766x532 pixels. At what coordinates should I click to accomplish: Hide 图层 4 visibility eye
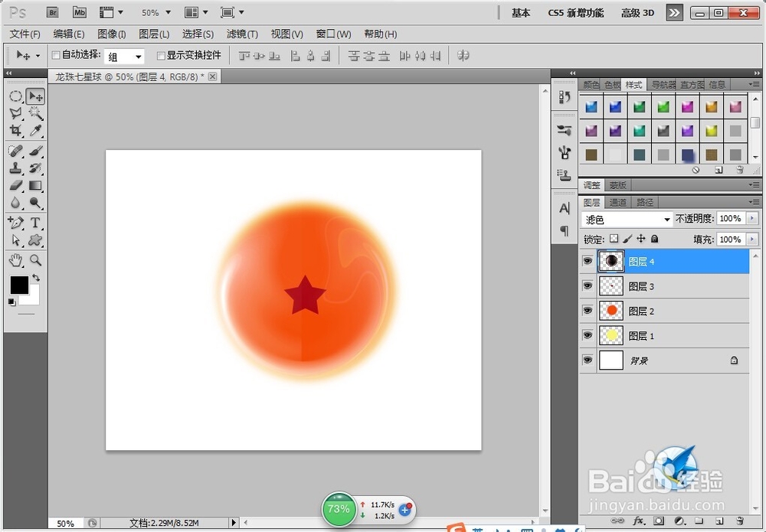tap(588, 262)
